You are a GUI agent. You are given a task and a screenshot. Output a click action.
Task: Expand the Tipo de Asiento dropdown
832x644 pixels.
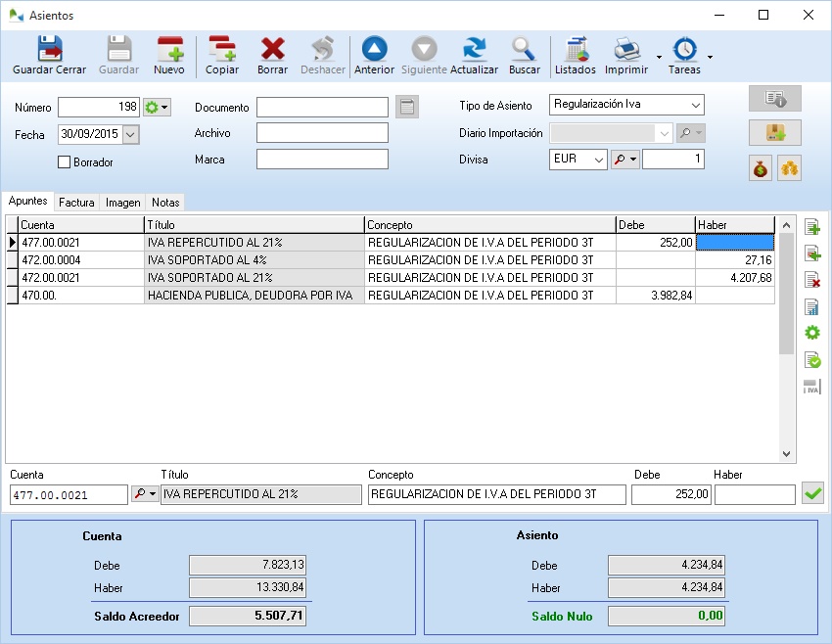(694, 106)
